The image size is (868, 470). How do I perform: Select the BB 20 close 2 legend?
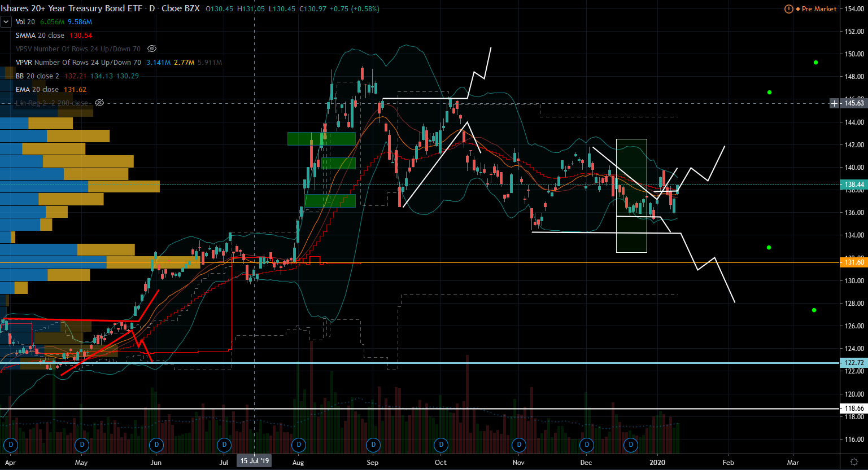[x=37, y=76]
